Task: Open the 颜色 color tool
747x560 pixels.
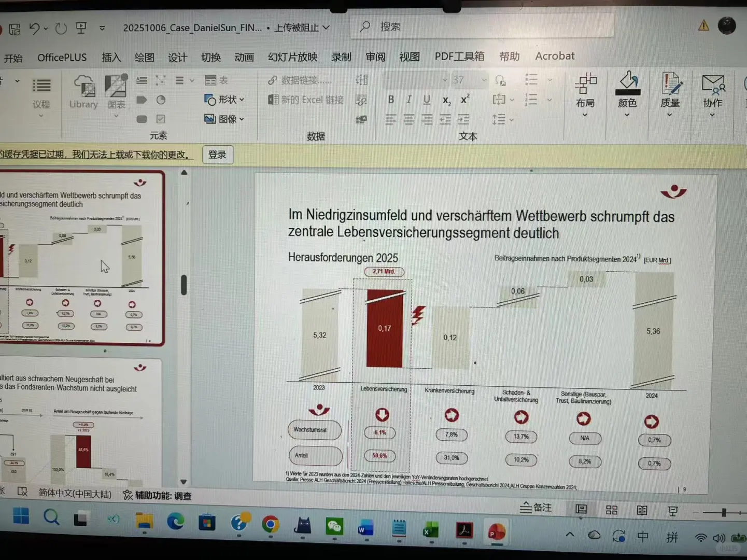Action: pyautogui.click(x=627, y=93)
